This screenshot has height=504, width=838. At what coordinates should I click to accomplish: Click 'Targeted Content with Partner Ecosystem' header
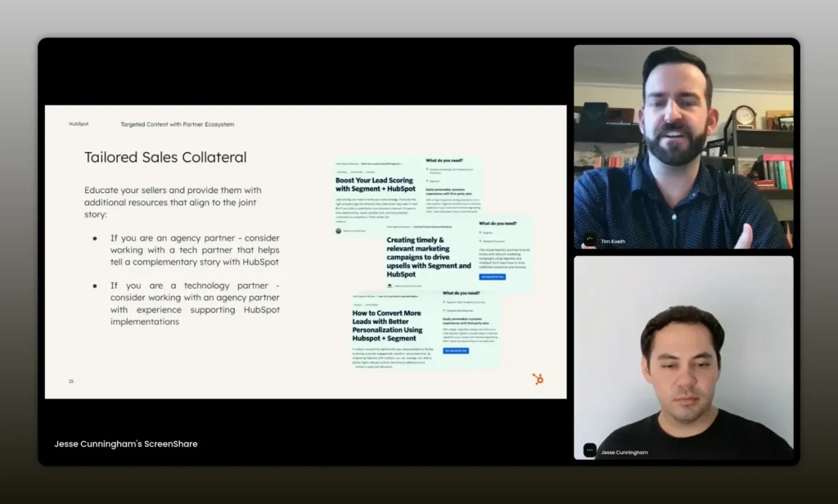coord(177,124)
